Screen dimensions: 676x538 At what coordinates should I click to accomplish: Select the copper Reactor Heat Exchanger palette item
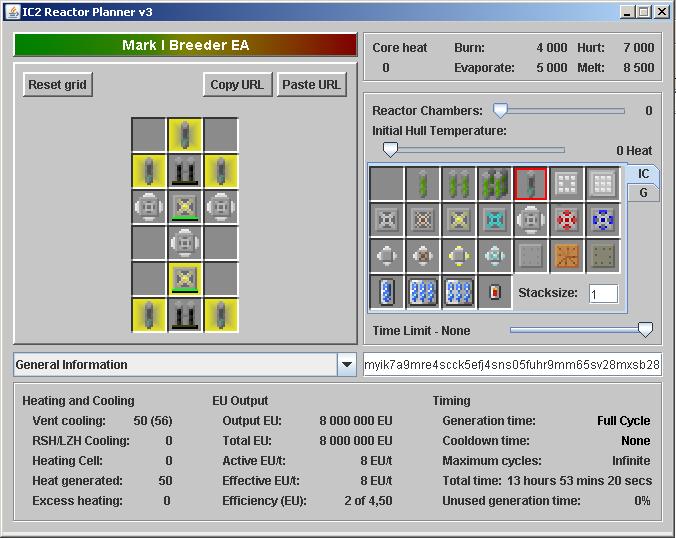click(422, 256)
